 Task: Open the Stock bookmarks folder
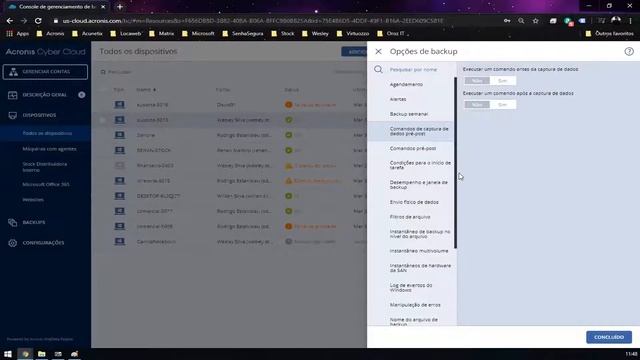[283, 33]
